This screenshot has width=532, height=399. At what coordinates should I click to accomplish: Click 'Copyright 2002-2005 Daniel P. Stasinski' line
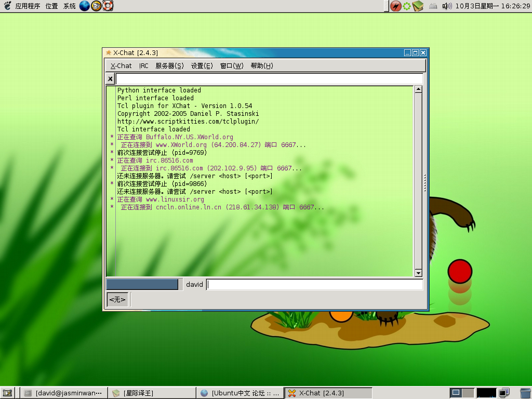(188, 114)
